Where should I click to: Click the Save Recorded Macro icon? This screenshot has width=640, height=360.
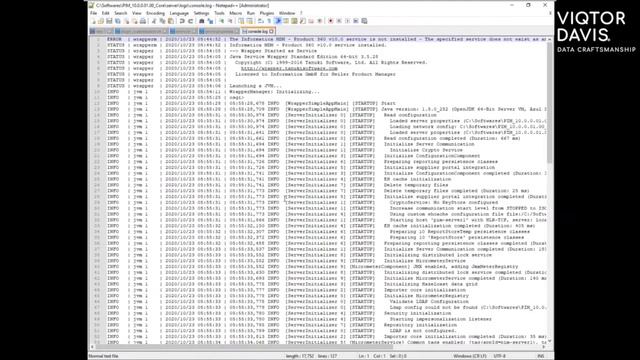coord(364,21)
